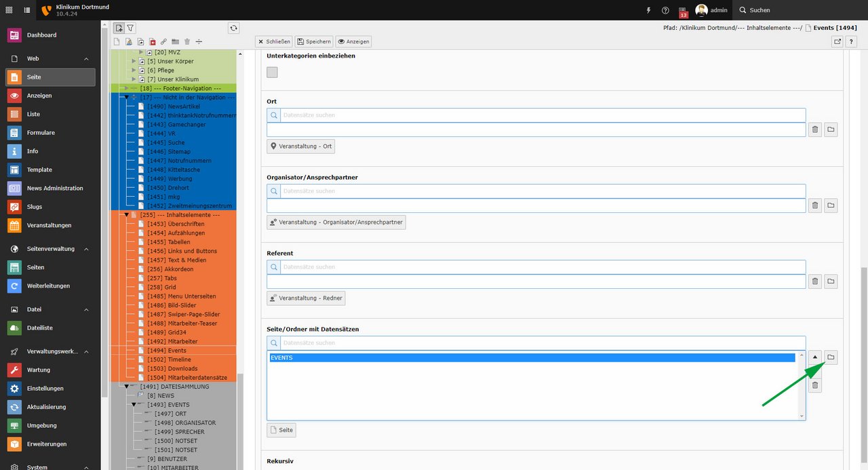The width and height of the screenshot is (868, 470).
Task: Expand the [18] Footer-Navigation tree node
Action: pos(126,88)
